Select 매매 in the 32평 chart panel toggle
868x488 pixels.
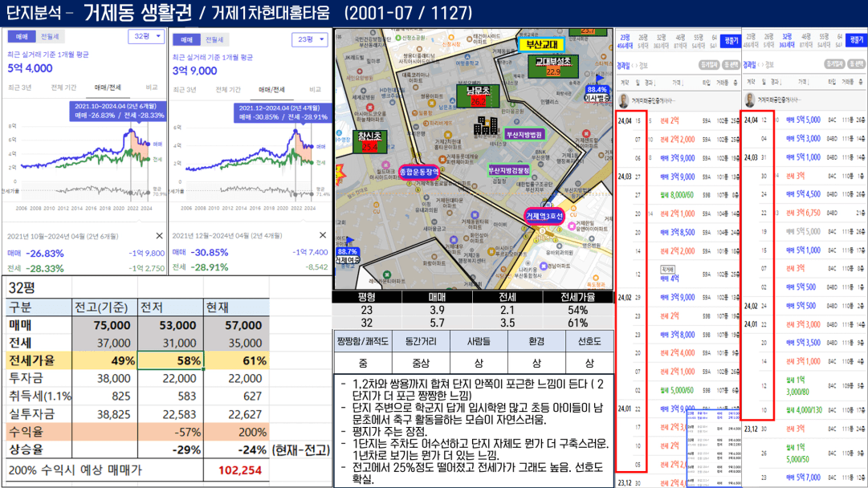click(22, 36)
